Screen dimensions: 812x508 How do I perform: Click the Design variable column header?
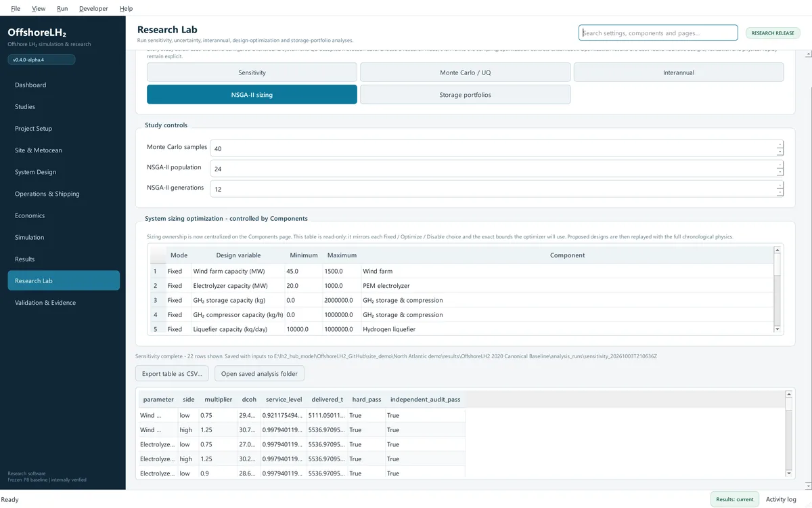coord(238,255)
